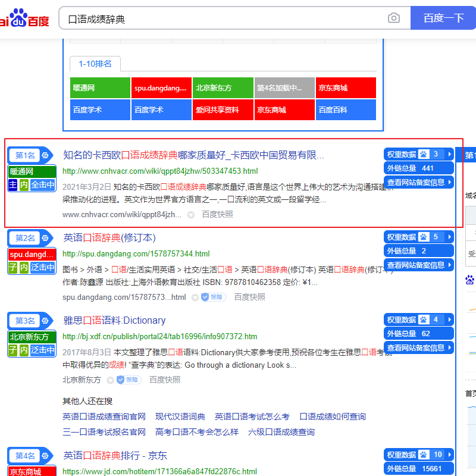
Task: Click 保障 shield badge on dangdang result
Action: coord(214,297)
